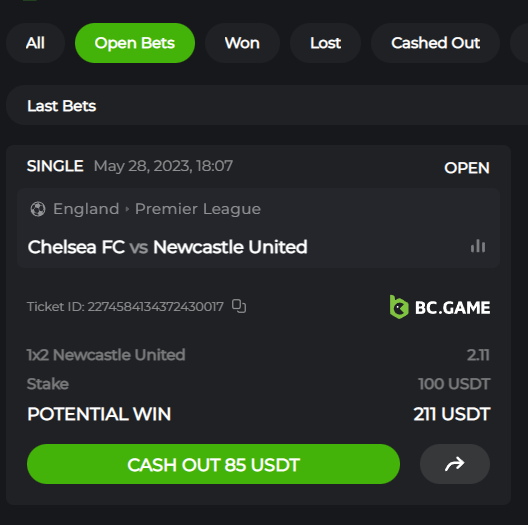Screen dimensions: 528x525
Task: Show Lost bets
Action: coord(325,43)
